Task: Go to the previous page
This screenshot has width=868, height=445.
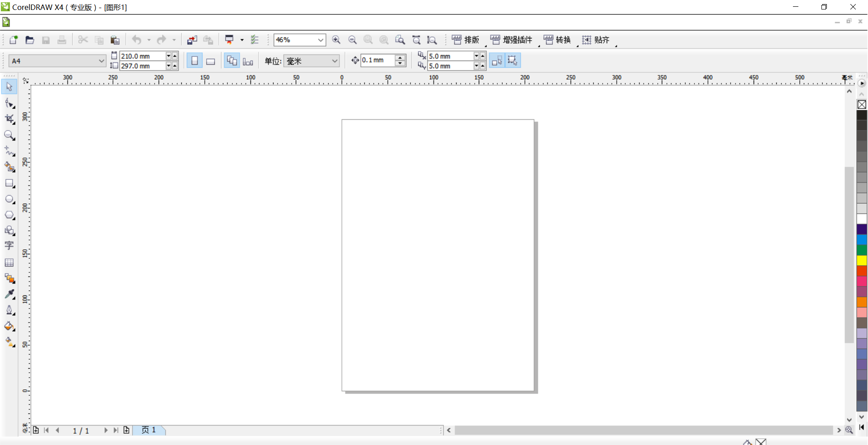Action: (57, 430)
